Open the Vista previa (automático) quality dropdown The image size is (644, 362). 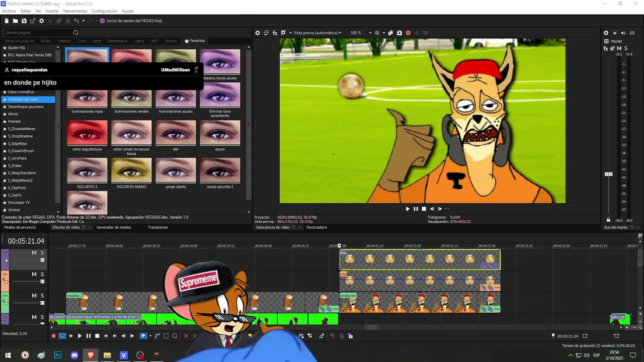317,33
